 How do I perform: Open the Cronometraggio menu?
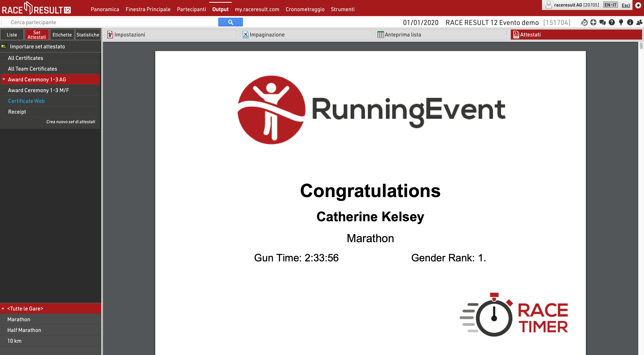point(305,9)
